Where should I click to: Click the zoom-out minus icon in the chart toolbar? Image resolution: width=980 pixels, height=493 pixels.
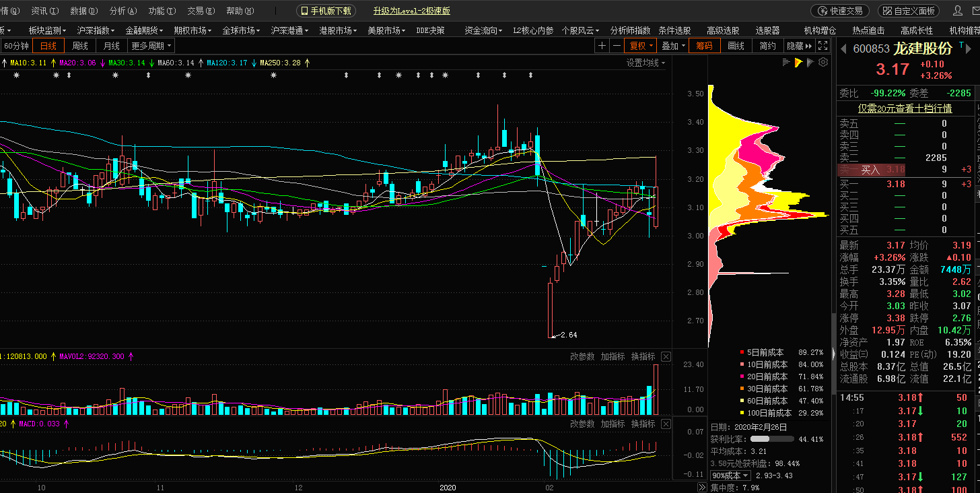coord(617,46)
